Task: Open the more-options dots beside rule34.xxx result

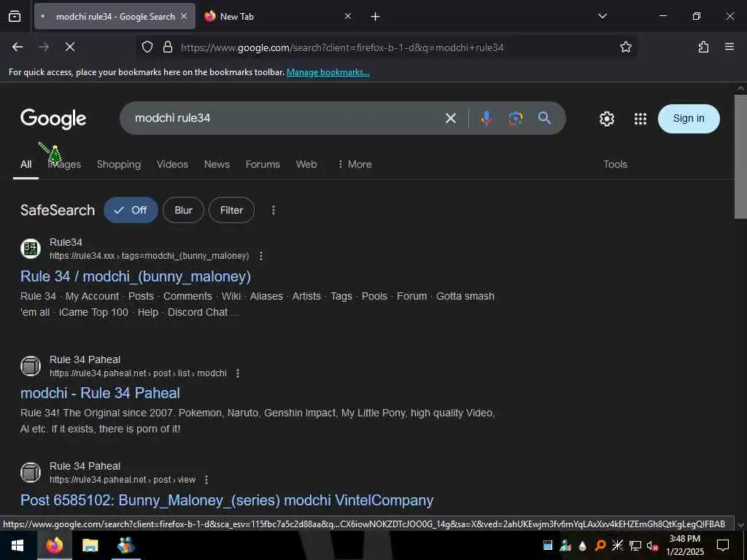Action: click(x=260, y=256)
